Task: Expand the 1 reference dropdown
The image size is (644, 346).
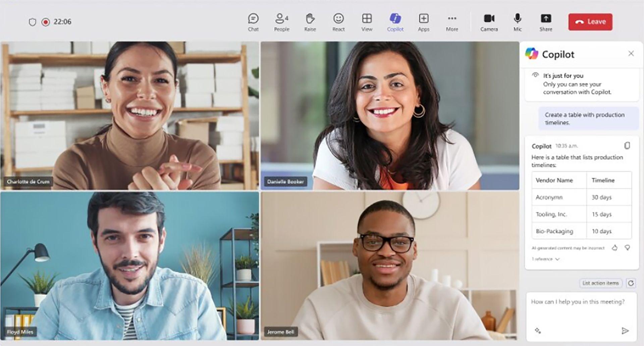Action: [x=546, y=259]
